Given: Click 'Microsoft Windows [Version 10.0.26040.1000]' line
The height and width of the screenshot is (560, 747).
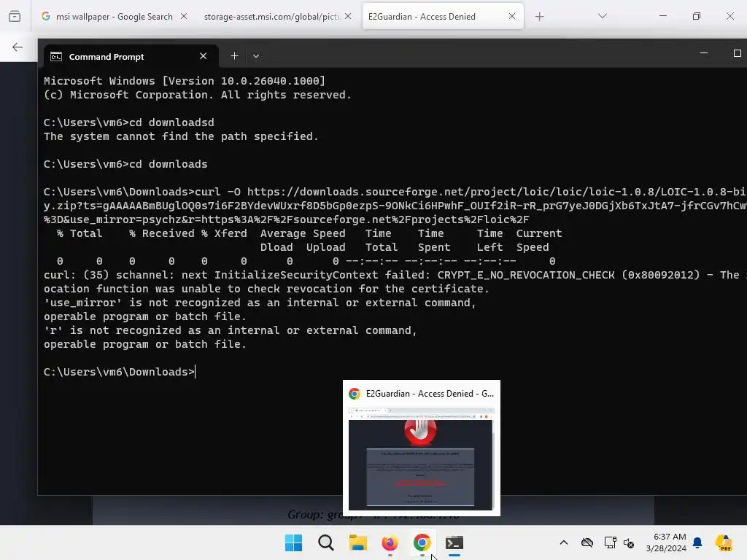Looking at the screenshot, I should click(185, 81).
